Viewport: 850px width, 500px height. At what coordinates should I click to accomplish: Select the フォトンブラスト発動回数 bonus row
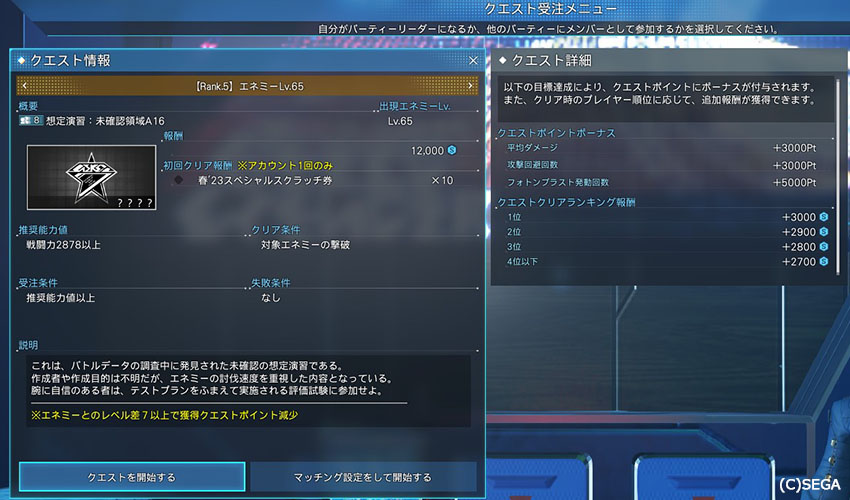(x=662, y=183)
